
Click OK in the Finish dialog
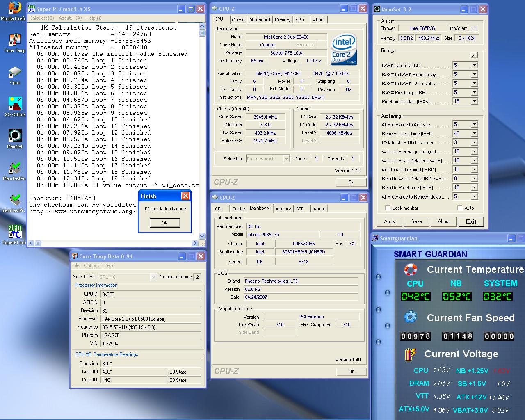pos(164,223)
